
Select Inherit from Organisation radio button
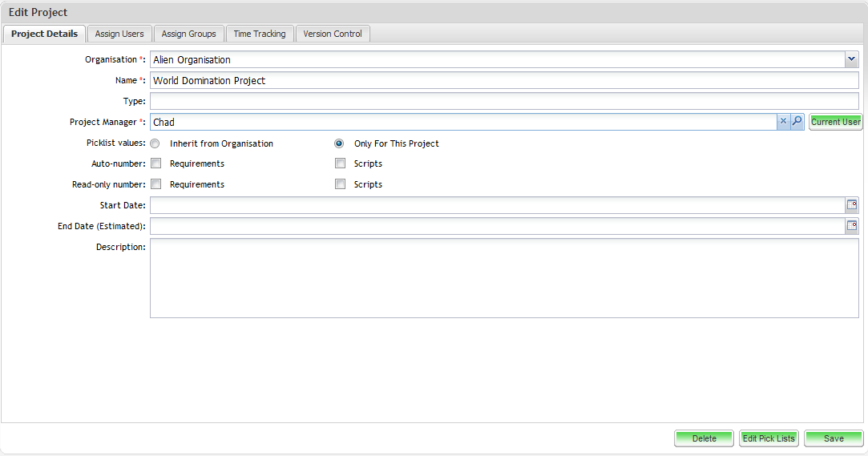[155, 144]
